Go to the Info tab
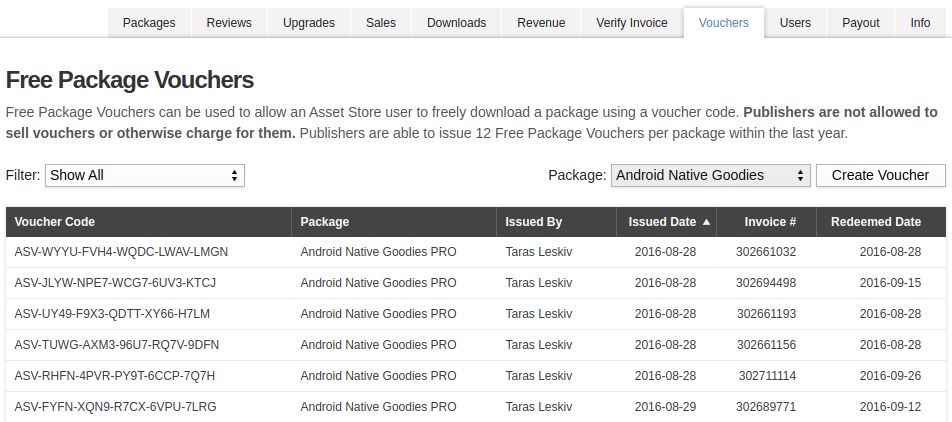Viewport: 952px width, 422px height. 920,23
